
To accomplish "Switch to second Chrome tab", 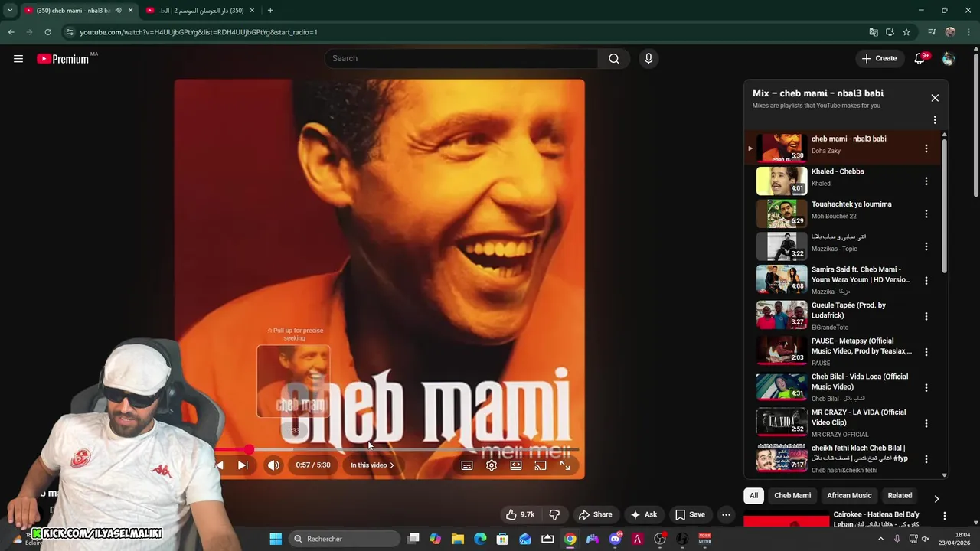I will tap(201, 11).
